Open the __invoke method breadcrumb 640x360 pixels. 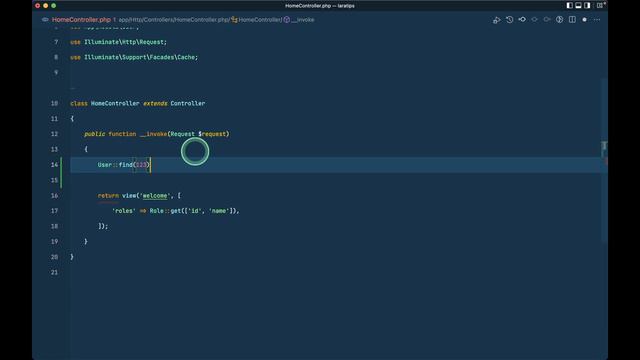point(303,20)
